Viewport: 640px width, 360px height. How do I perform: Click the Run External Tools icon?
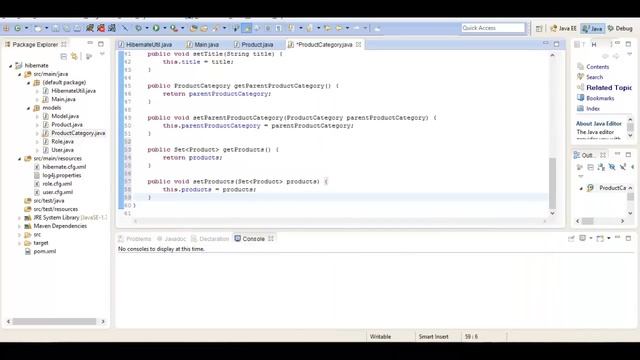174,28
